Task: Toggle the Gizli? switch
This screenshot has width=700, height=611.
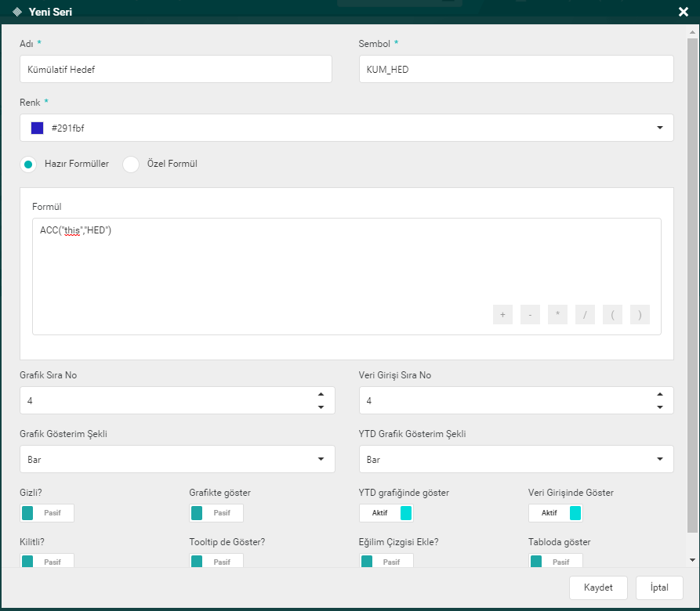Action: [47, 513]
